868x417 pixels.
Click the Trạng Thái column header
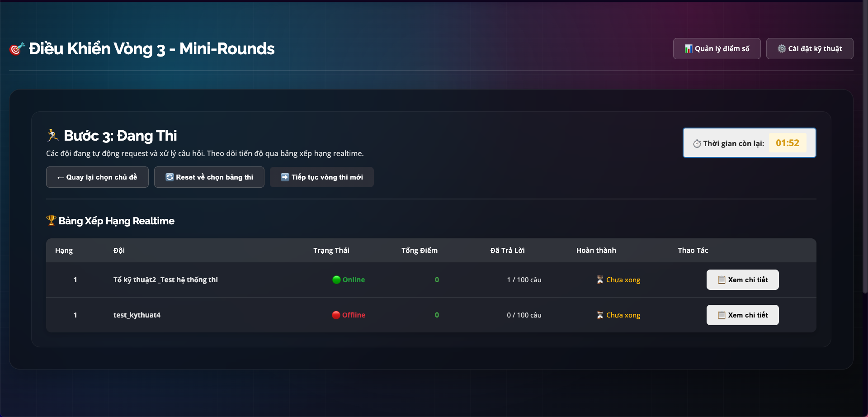[331, 250]
